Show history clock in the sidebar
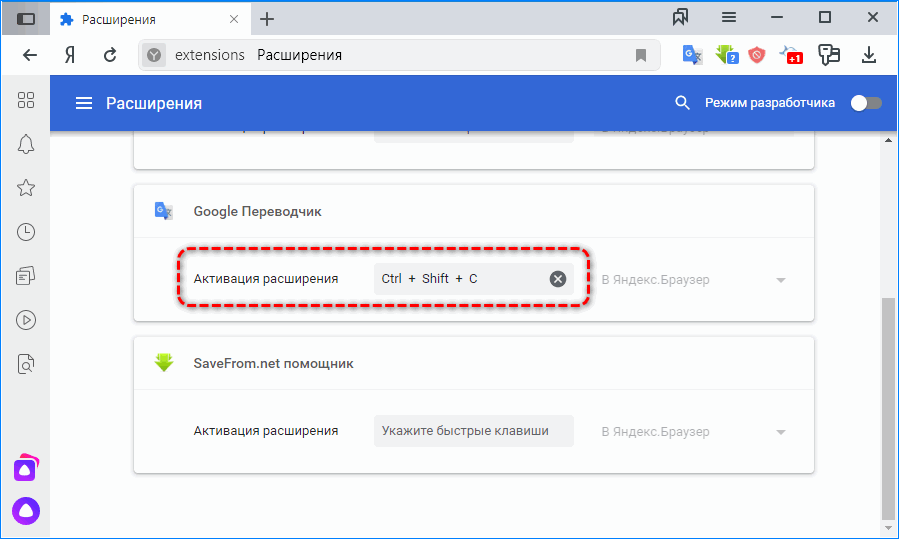The image size is (899, 539). [x=26, y=232]
